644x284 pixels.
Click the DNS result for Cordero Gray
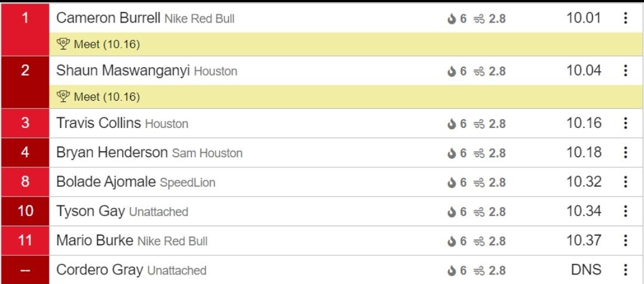point(586,270)
